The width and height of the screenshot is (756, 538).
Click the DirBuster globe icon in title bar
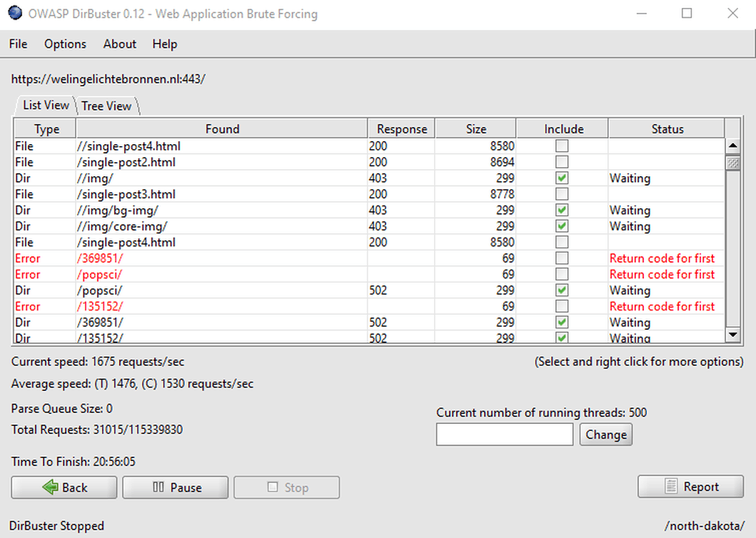[x=15, y=13]
